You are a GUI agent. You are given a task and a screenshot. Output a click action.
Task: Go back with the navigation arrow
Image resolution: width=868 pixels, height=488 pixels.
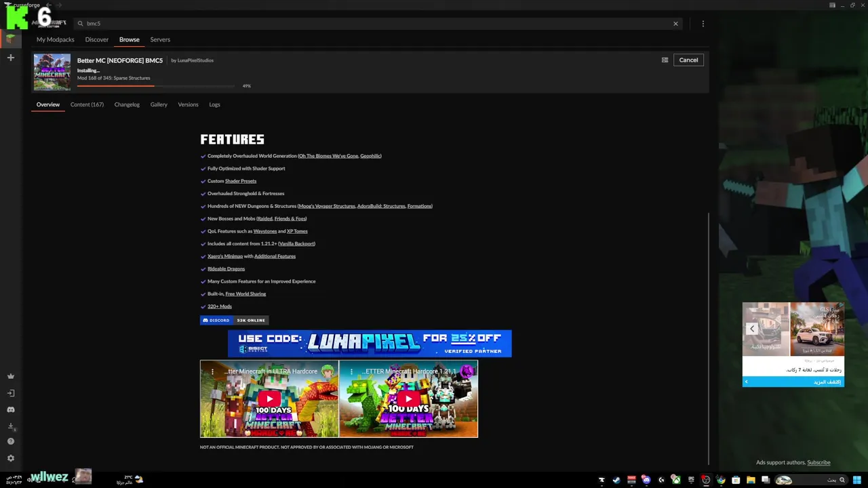[48, 5]
